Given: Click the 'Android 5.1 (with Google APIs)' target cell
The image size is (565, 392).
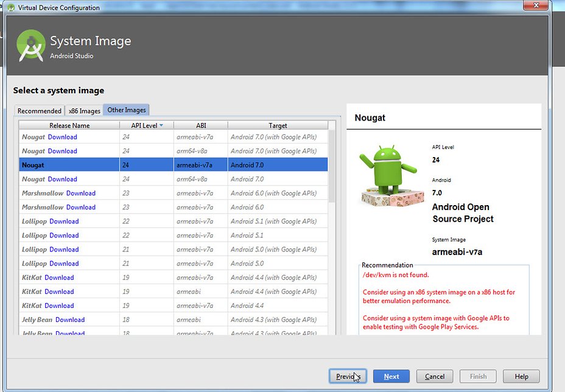Looking at the screenshot, I should pos(278,221).
